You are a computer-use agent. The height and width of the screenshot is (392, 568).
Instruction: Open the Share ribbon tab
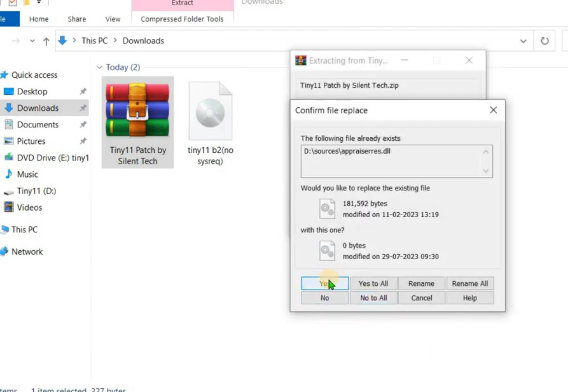click(x=77, y=19)
